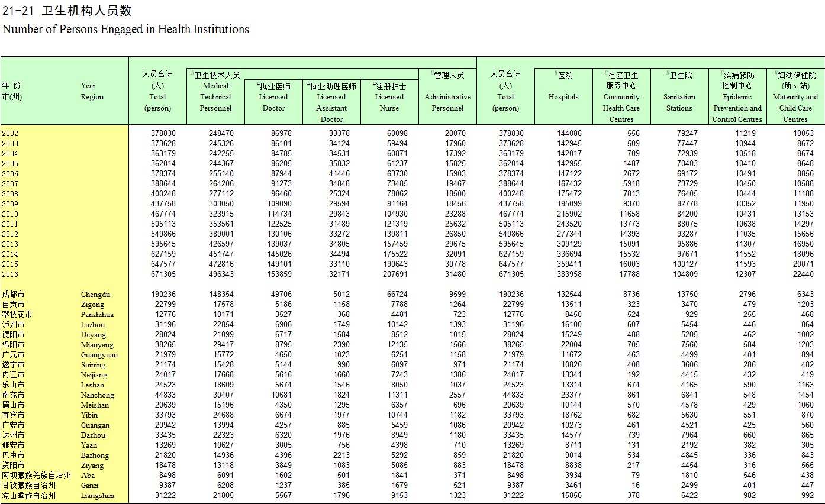825x504 pixels.
Task: Click the year row label 2008
Action: [x=10, y=194]
